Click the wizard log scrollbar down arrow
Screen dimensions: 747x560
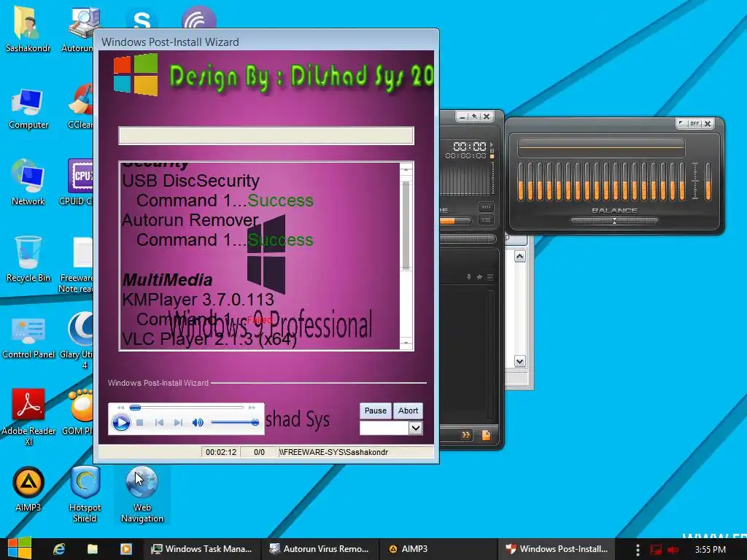pos(406,343)
